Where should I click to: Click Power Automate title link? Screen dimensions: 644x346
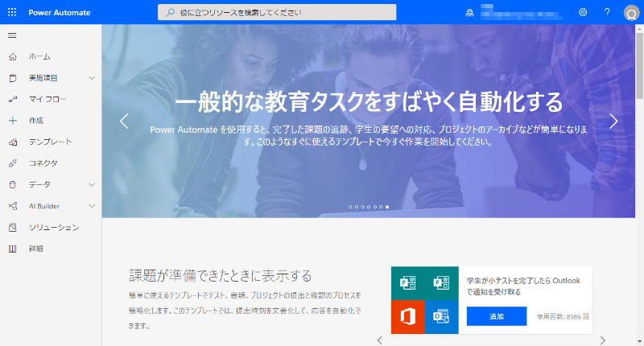pyautogui.click(x=60, y=12)
